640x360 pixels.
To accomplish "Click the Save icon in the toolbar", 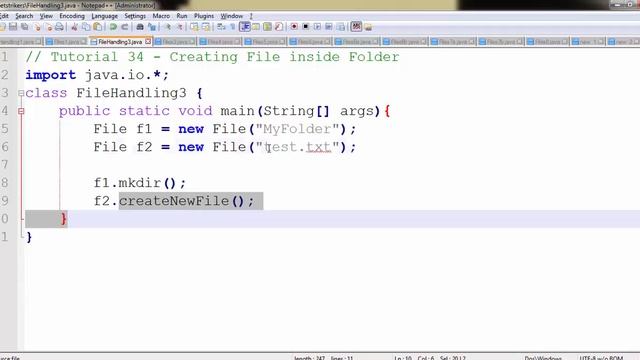I will click(13, 27).
